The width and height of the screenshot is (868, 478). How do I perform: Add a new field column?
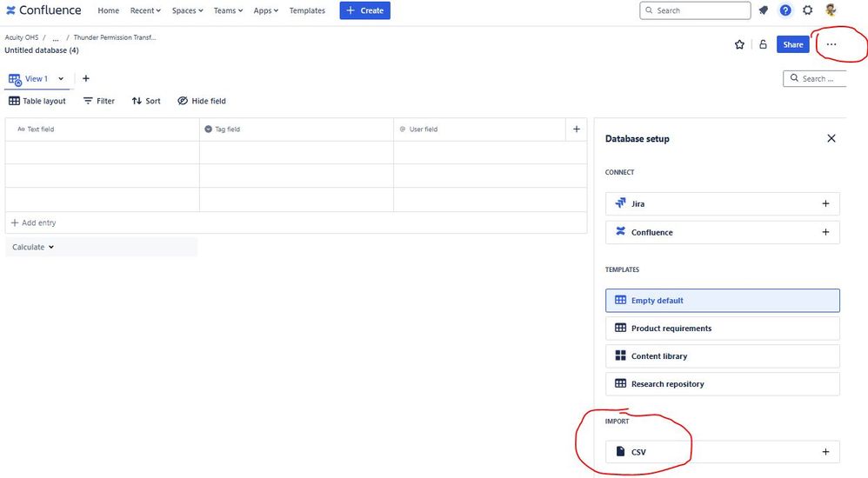577,129
